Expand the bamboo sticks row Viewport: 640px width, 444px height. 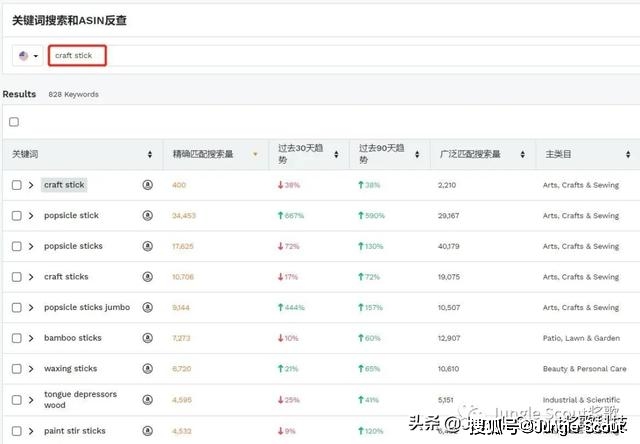pyautogui.click(x=31, y=338)
